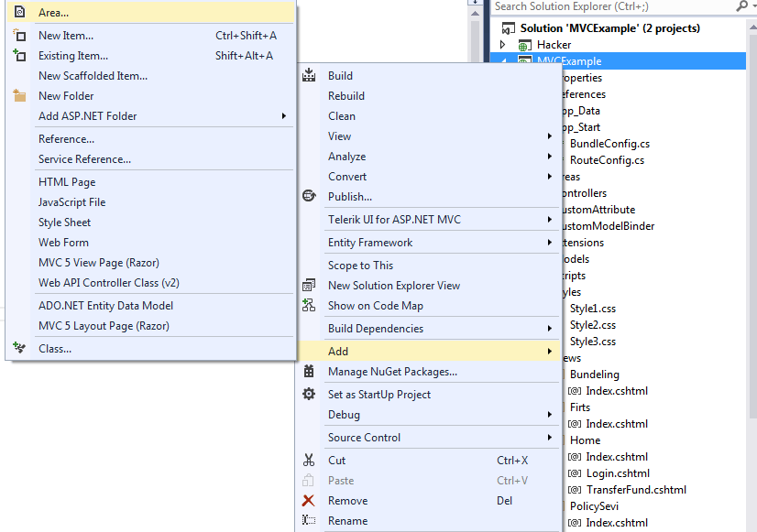Click the New Item icon
The width and height of the screenshot is (757, 532).
pyautogui.click(x=19, y=35)
